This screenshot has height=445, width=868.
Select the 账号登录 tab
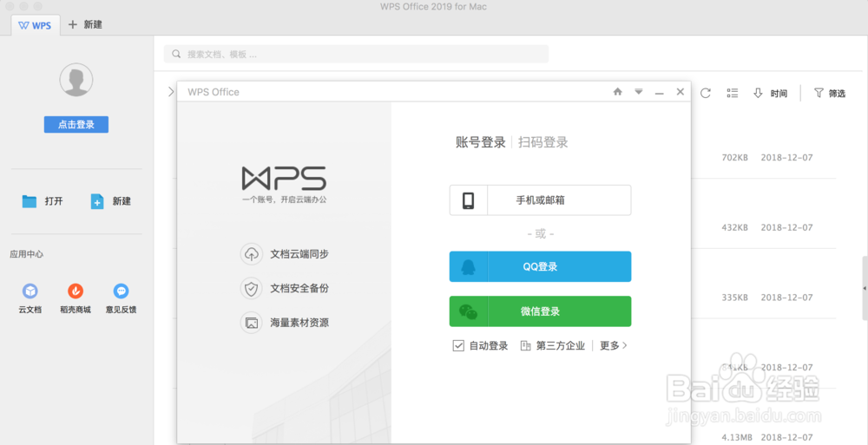pos(481,142)
